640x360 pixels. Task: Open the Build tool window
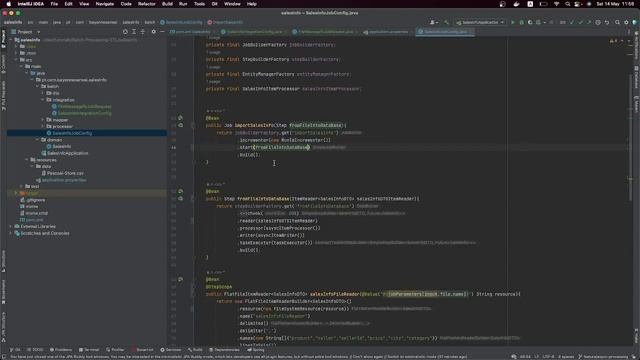click(195, 350)
